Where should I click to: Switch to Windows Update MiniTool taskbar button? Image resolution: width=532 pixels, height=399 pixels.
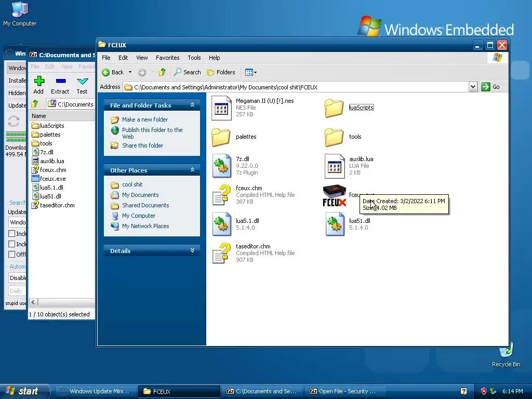click(96, 391)
